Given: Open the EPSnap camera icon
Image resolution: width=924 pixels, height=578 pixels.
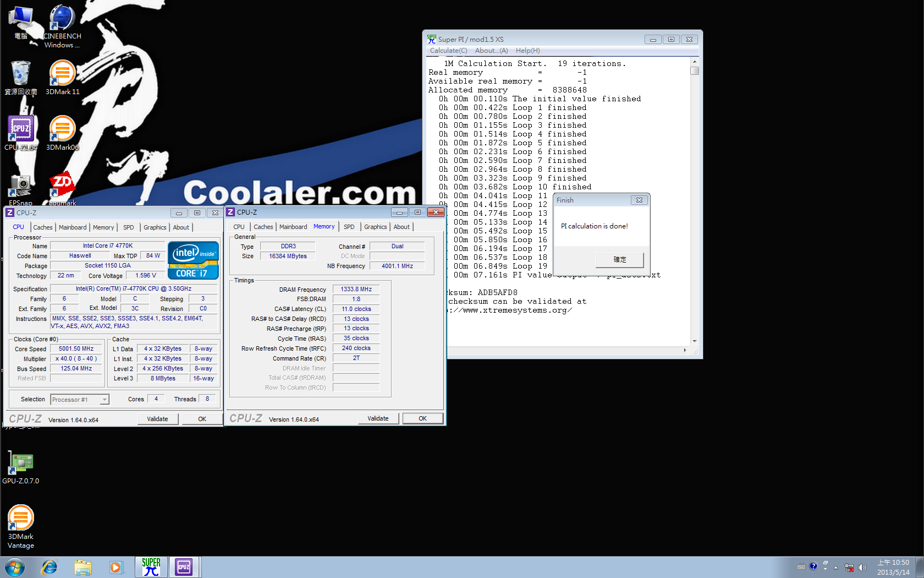Looking at the screenshot, I should point(21,190).
